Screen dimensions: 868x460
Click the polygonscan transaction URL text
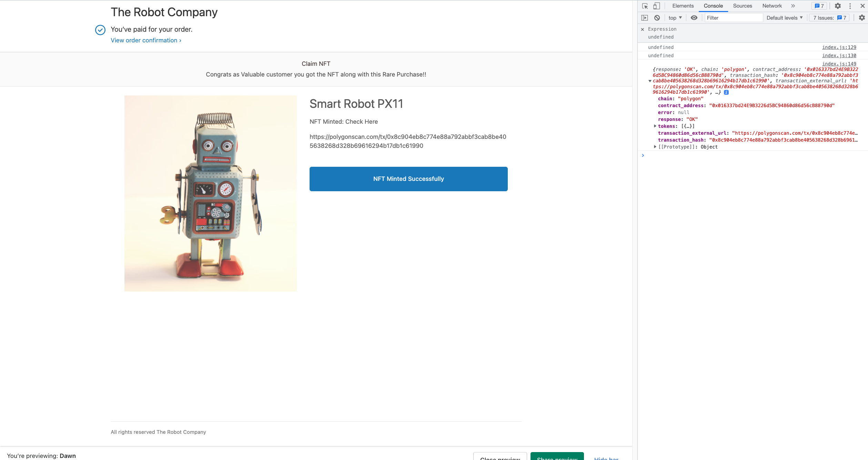[x=408, y=141]
